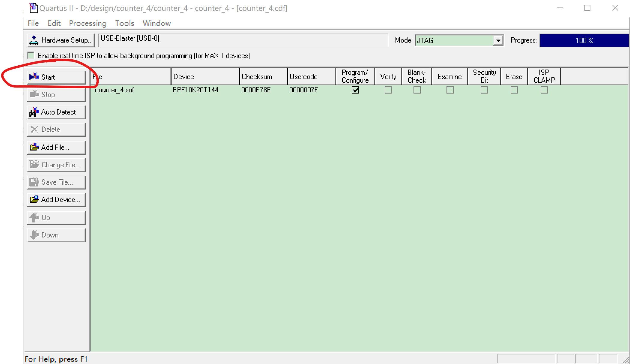630x364 pixels.
Task: Click the Auto Detect icon
Action: pos(34,112)
